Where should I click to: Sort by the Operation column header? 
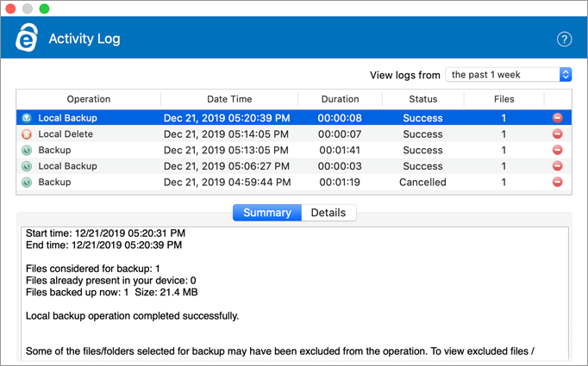(x=89, y=99)
